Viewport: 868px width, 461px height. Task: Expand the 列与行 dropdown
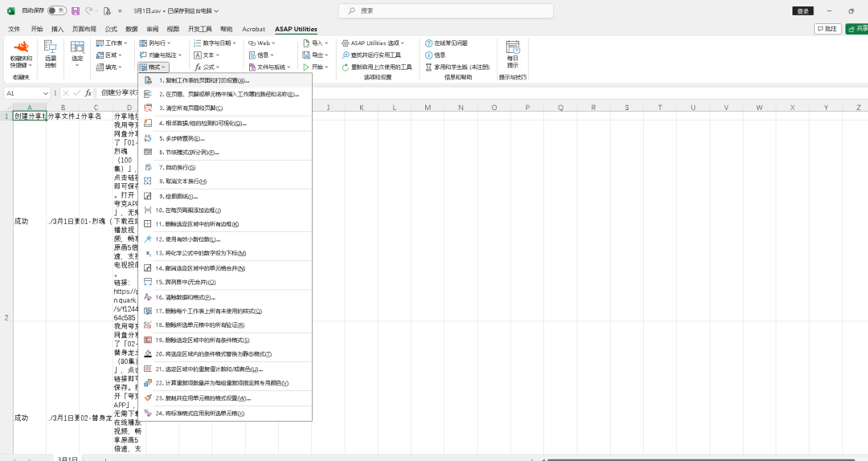pyautogui.click(x=154, y=43)
